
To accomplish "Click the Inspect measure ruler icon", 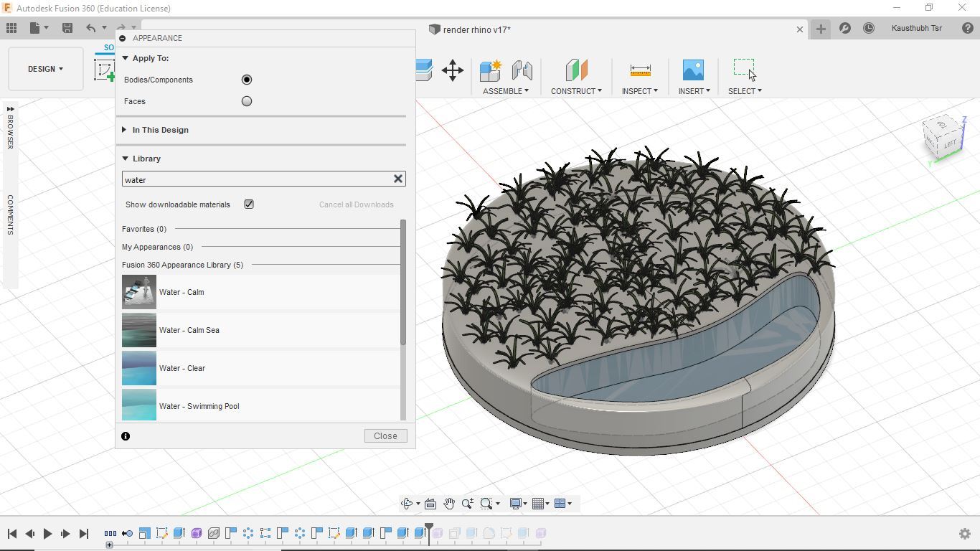I will point(640,70).
